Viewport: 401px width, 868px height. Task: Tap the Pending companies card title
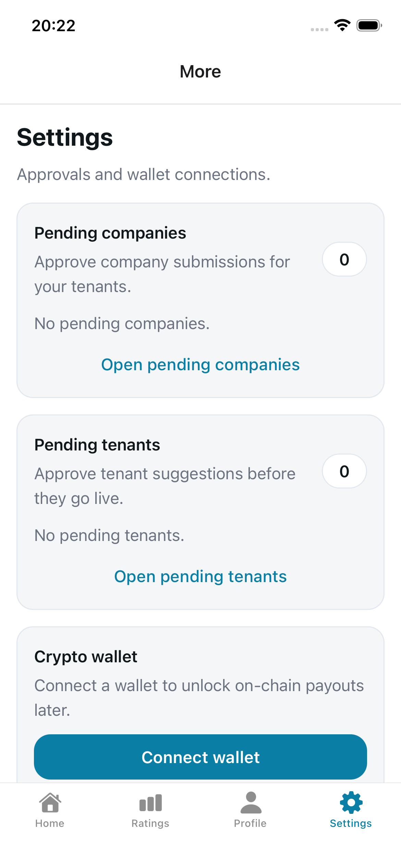tap(110, 233)
